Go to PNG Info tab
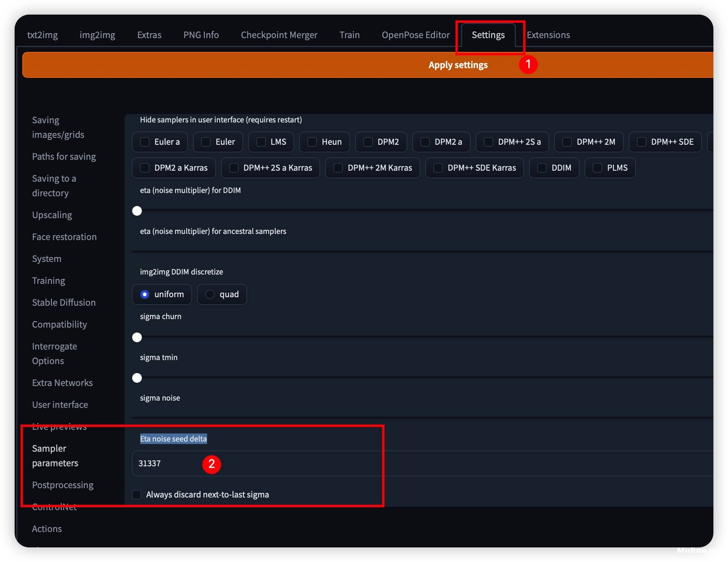 pos(201,35)
